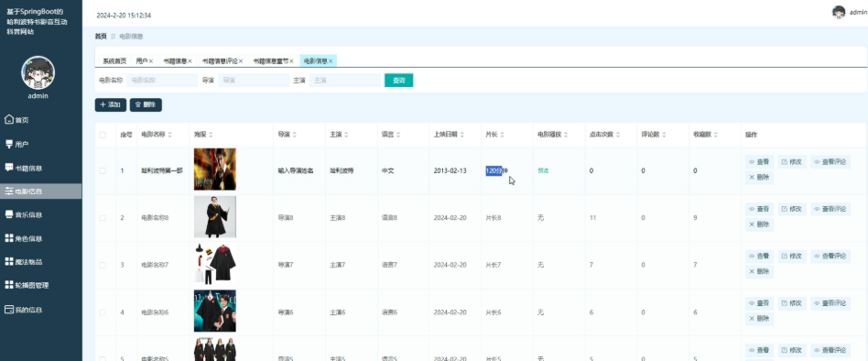Sort by the 语言 column arrows
Viewport: 868px width, 361px height.
point(398,135)
